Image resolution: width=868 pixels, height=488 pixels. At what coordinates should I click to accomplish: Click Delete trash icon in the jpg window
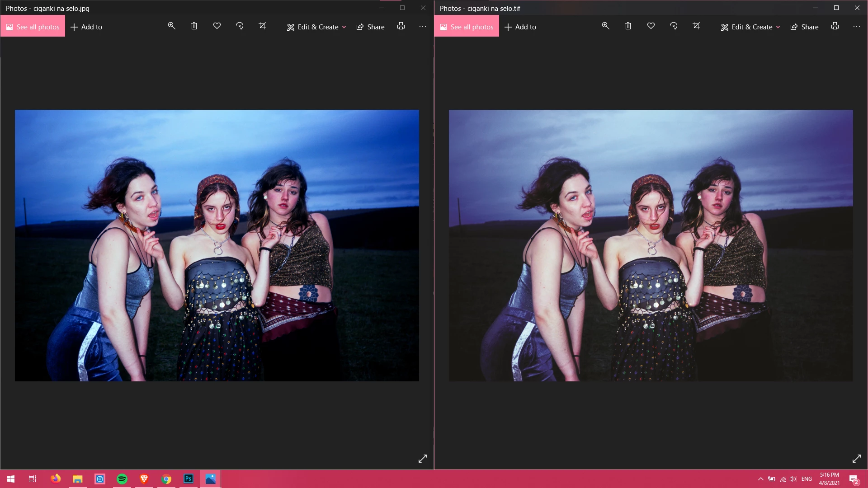[x=194, y=26]
